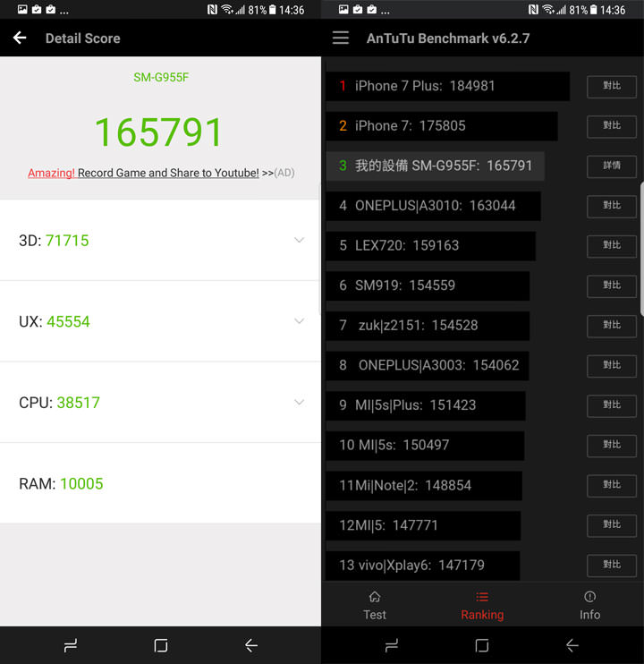
Task: Compare with iPhone 7 Plus
Action: (612, 86)
